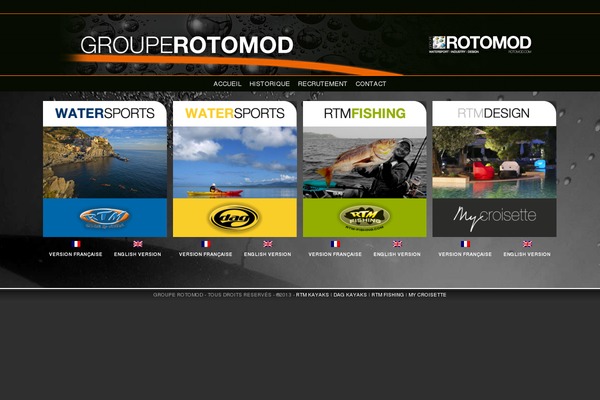Click the Groupe Rotomod banner title
Screen dimensions: 600x400
pos(187,45)
